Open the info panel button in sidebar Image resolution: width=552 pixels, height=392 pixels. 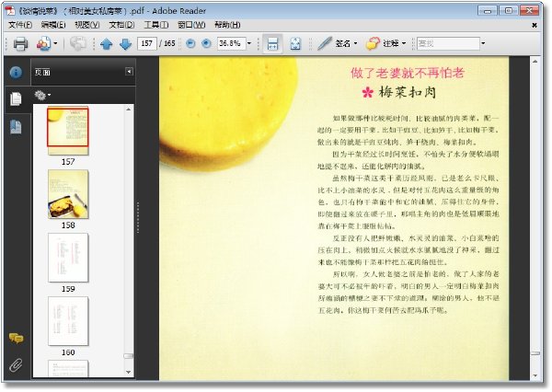16,72
